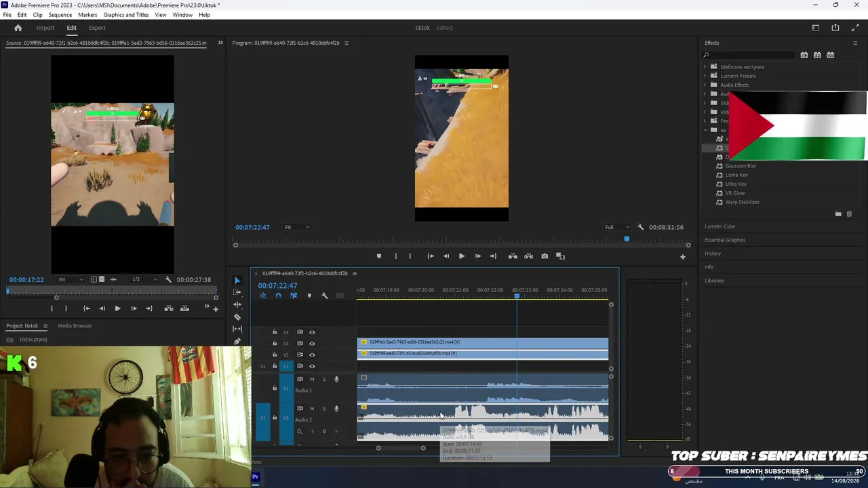Expand the Шаблоны настроек folder
This screenshot has height=488, width=868.
(705, 67)
